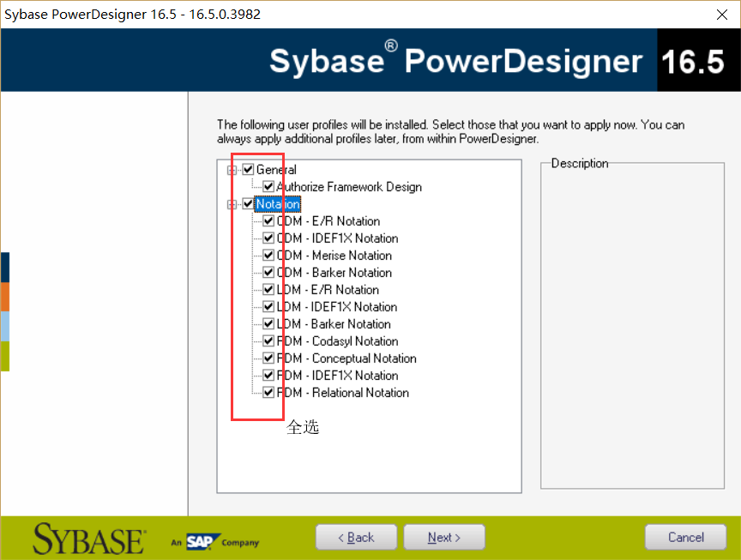Select PDM - Conceptual Notation row text
The width and height of the screenshot is (741, 560).
pyautogui.click(x=346, y=358)
